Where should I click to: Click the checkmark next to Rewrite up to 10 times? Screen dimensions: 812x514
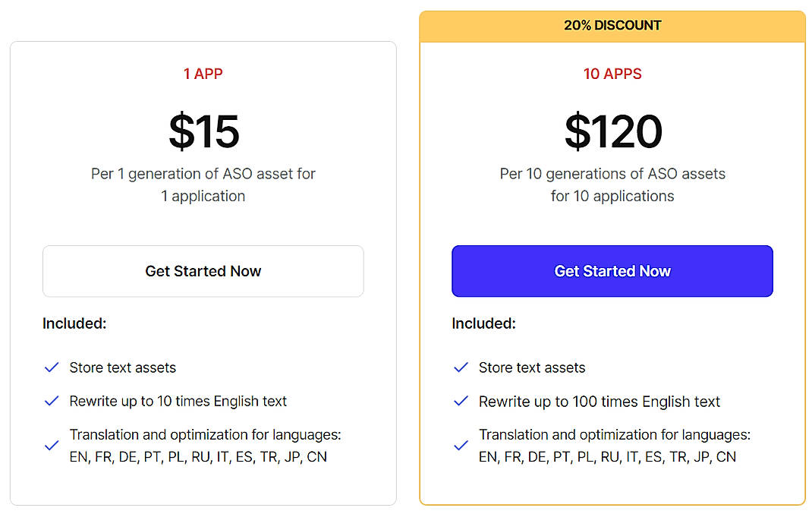(x=51, y=401)
